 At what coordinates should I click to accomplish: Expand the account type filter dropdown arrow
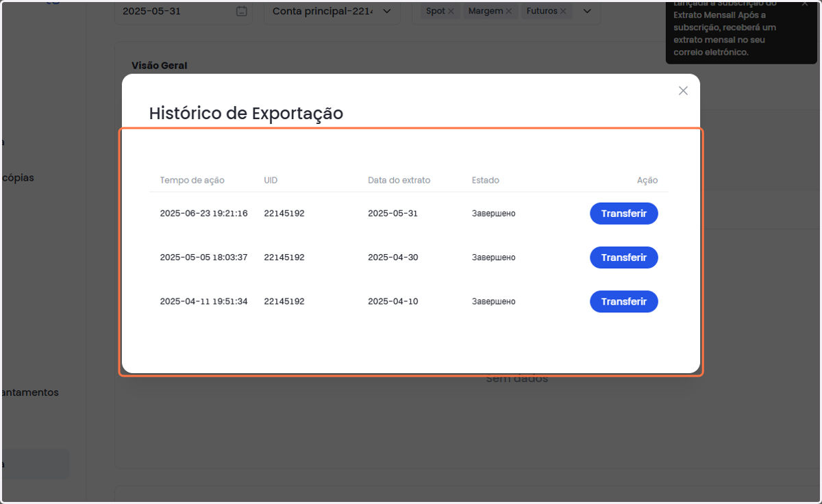tap(587, 11)
